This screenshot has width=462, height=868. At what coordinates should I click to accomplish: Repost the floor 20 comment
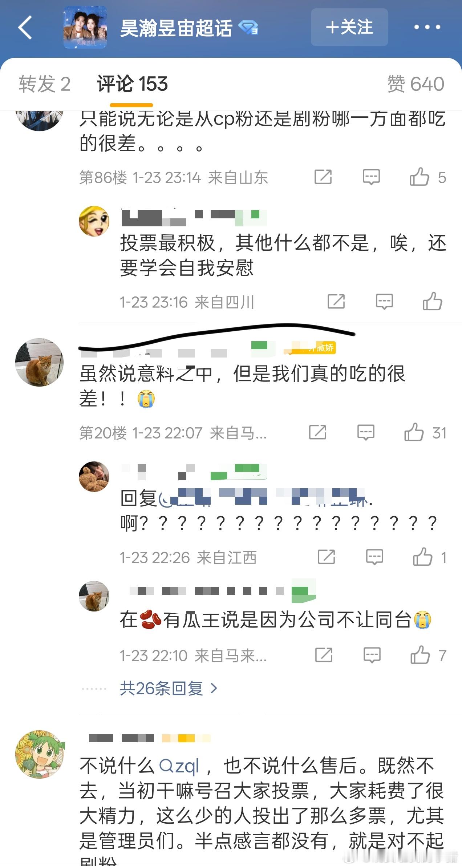(x=317, y=432)
